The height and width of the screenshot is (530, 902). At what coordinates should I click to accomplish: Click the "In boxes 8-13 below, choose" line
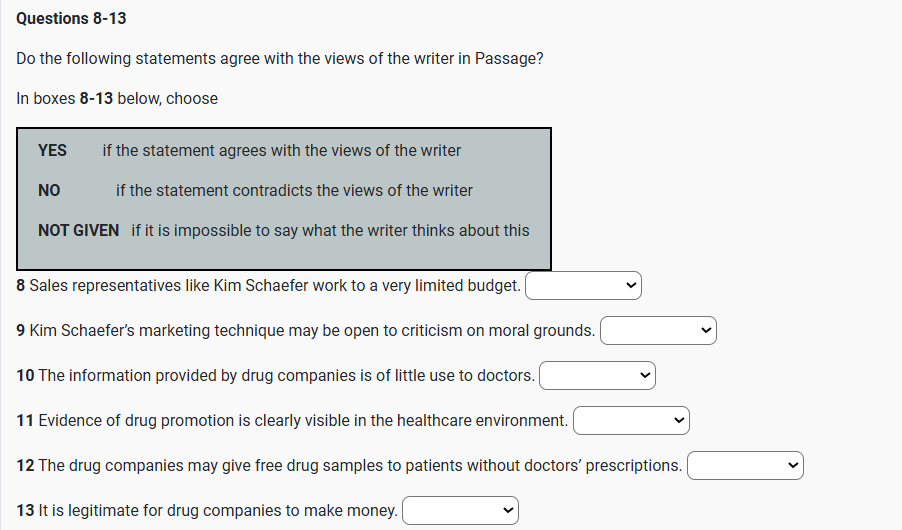tap(117, 98)
